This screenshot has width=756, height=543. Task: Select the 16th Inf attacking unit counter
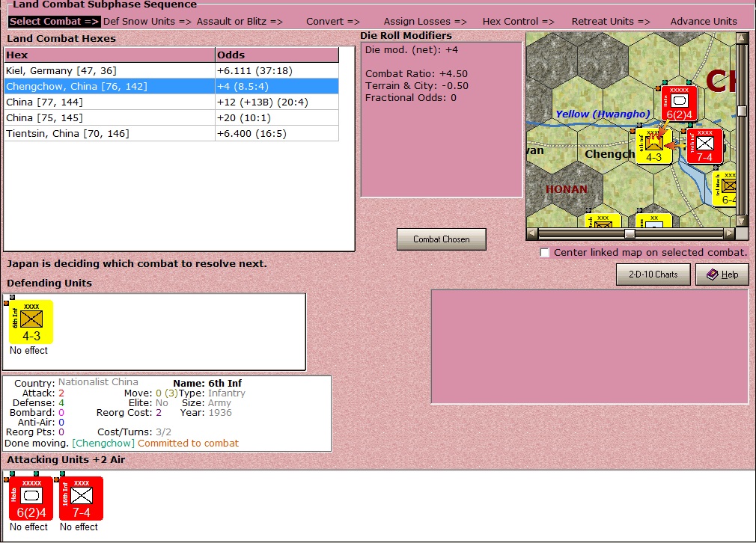[81, 498]
